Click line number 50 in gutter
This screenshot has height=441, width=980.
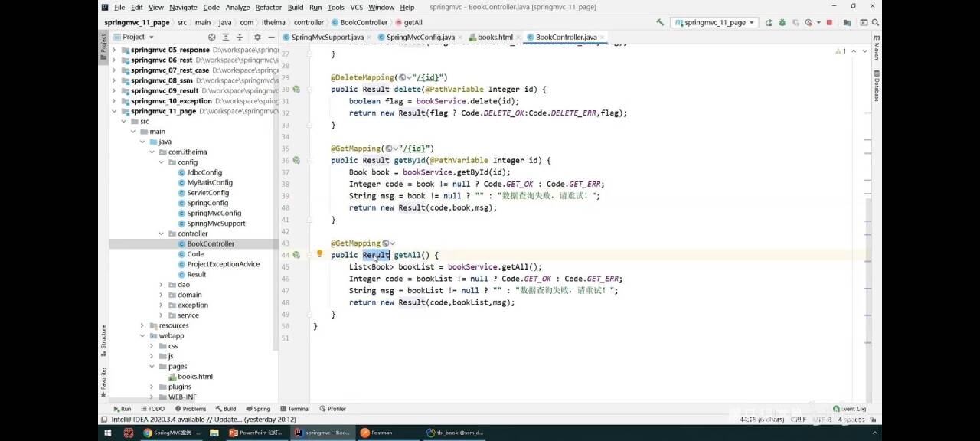286,326
